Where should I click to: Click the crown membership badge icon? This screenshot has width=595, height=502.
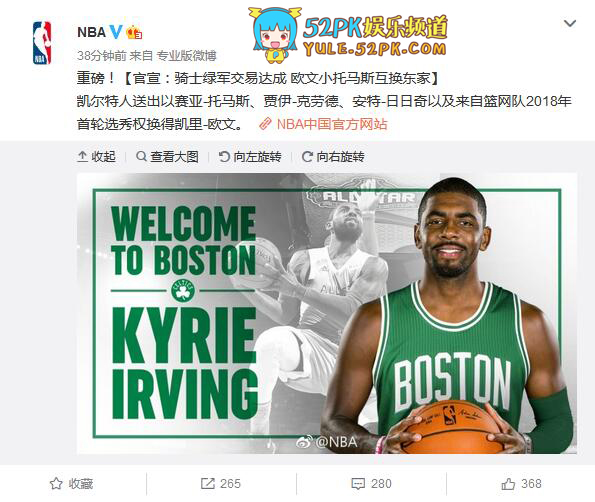(134, 33)
